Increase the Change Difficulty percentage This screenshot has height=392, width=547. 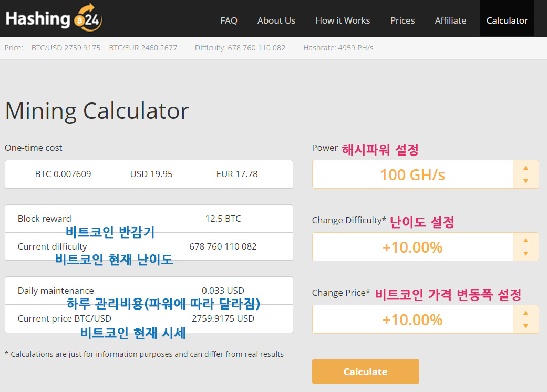(525, 240)
